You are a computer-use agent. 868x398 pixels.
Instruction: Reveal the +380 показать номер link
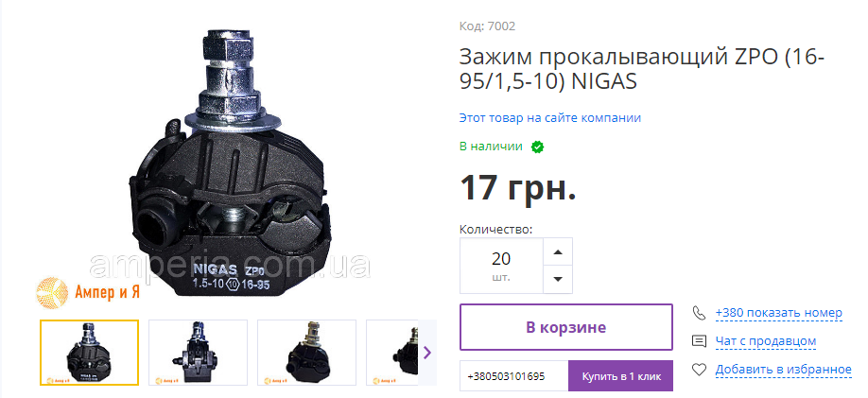point(778,313)
